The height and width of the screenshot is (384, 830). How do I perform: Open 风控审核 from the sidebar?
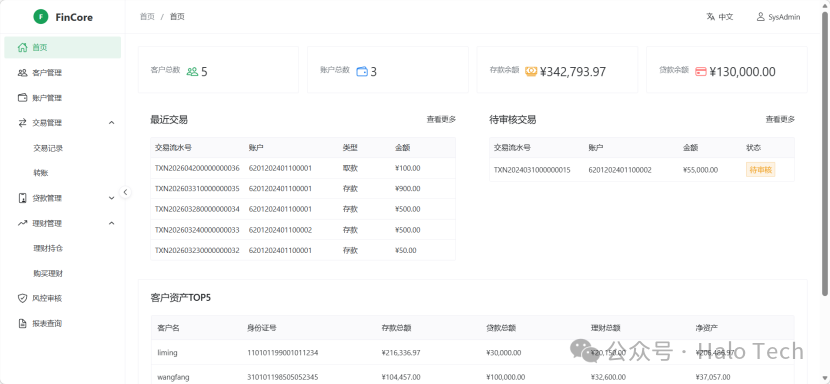pyautogui.click(x=62, y=298)
